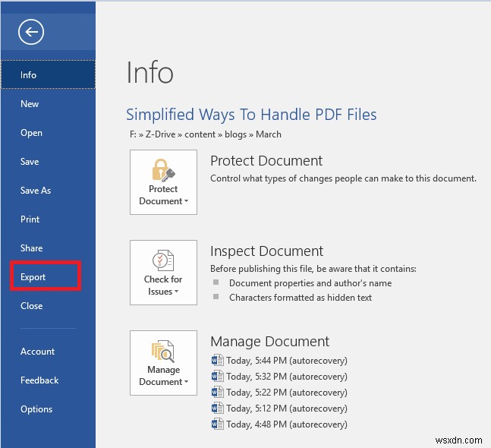Screen dimensions: 491x448
Task: Open the Manage Document dropdown button
Action: [x=163, y=363]
